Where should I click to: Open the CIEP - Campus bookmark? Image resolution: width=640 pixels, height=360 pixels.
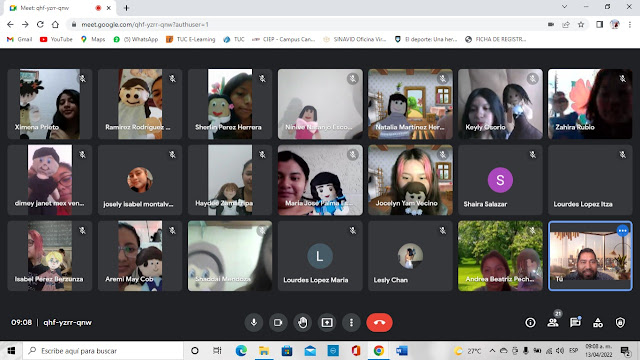(284, 39)
